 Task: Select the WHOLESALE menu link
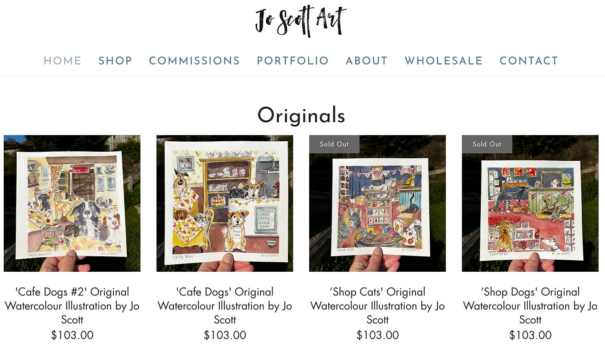pos(444,61)
